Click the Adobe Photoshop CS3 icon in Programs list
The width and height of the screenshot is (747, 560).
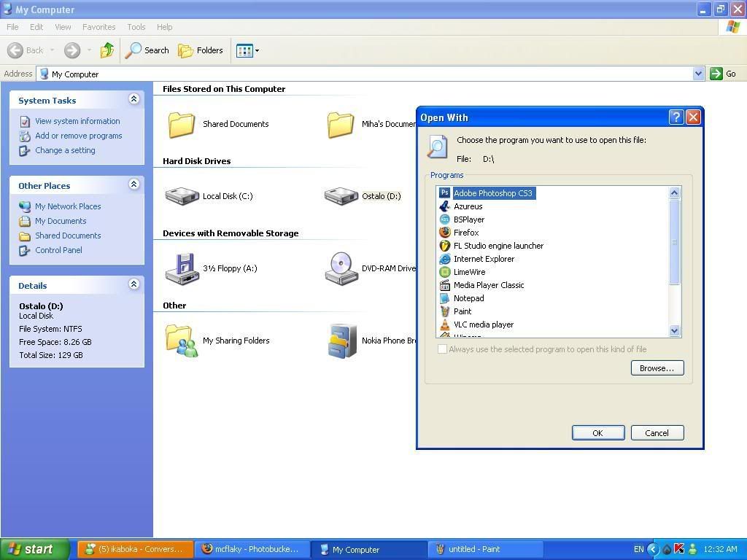pos(444,192)
